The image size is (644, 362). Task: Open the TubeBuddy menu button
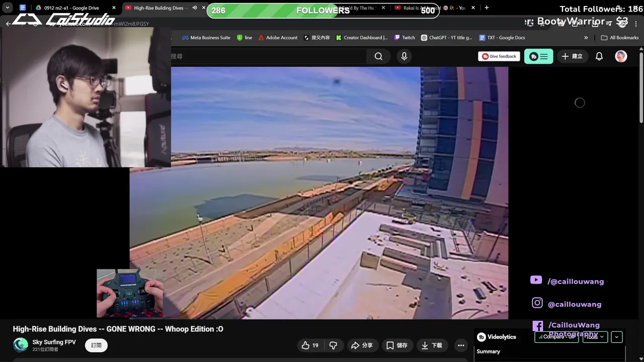[538, 56]
